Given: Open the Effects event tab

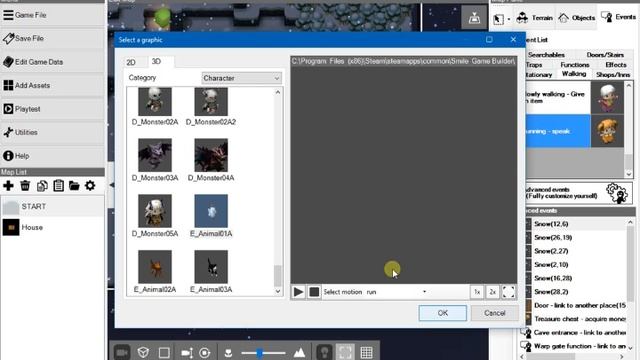Looking at the screenshot, I should coord(616,65).
